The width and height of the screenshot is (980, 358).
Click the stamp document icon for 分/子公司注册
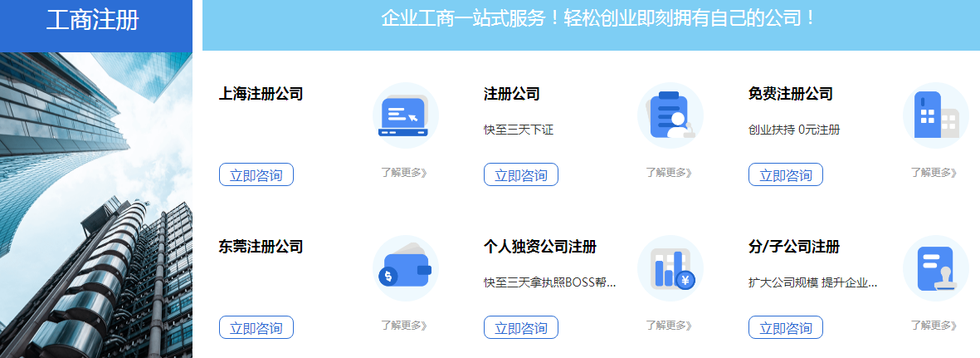coord(935,268)
